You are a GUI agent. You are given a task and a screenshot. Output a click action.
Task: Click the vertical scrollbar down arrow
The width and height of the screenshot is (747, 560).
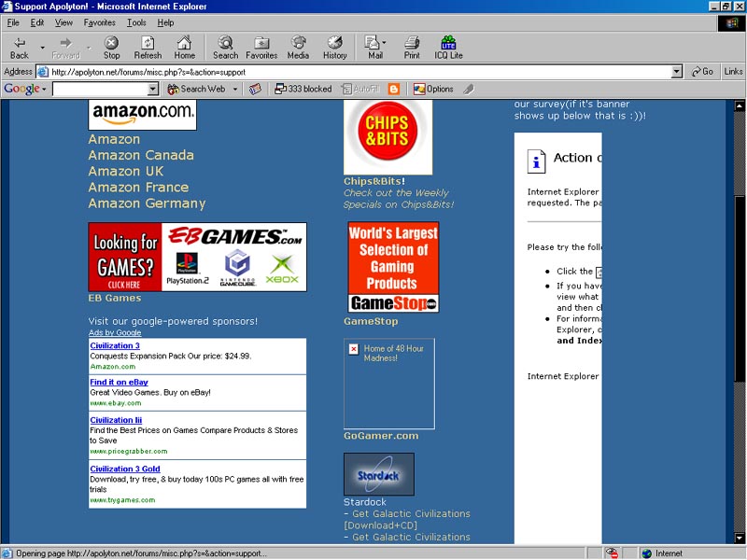(738, 538)
